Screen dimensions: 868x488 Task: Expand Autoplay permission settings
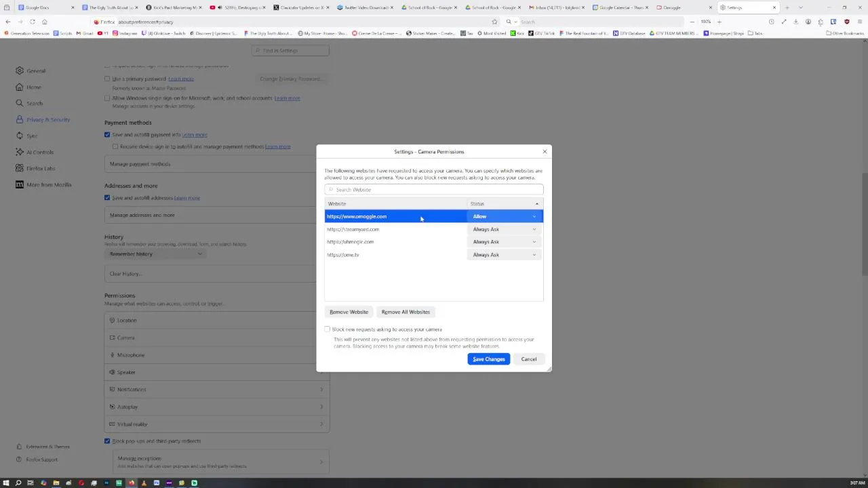(217, 407)
